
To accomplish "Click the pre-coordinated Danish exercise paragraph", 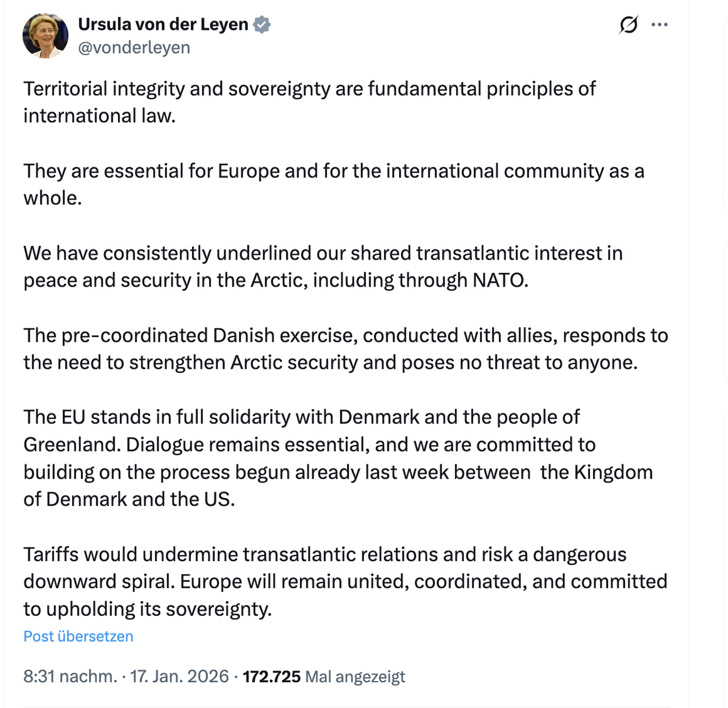I will (345, 349).
